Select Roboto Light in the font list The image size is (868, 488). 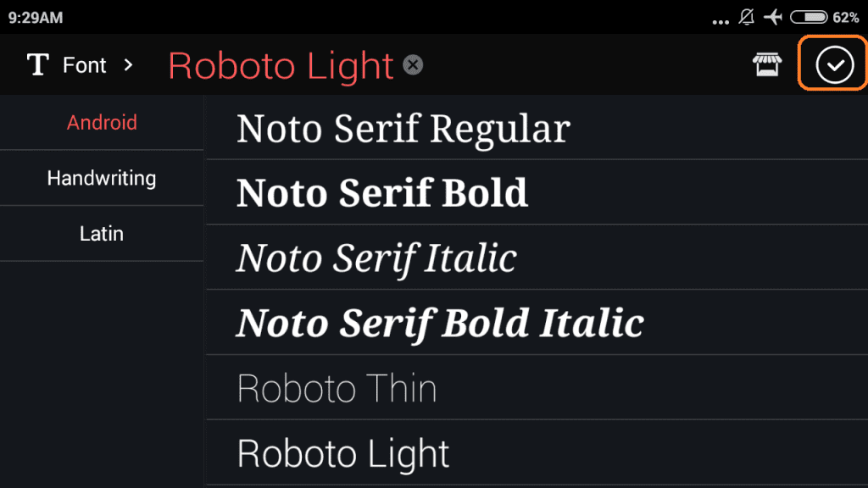pyautogui.click(x=343, y=453)
